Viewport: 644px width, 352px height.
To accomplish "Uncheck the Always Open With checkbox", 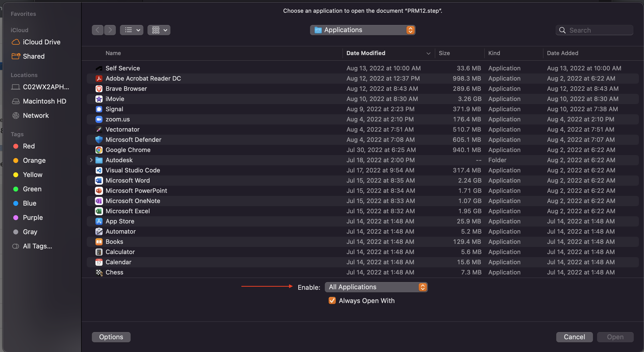I will point(332,300).
